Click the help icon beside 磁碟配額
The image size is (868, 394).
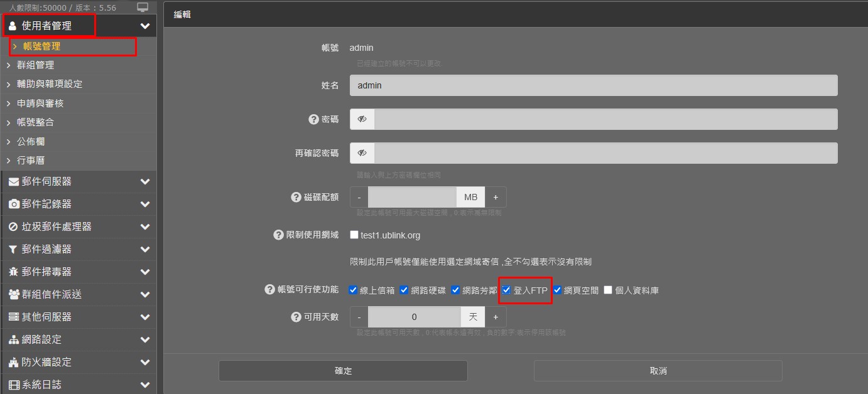point(296,197)
